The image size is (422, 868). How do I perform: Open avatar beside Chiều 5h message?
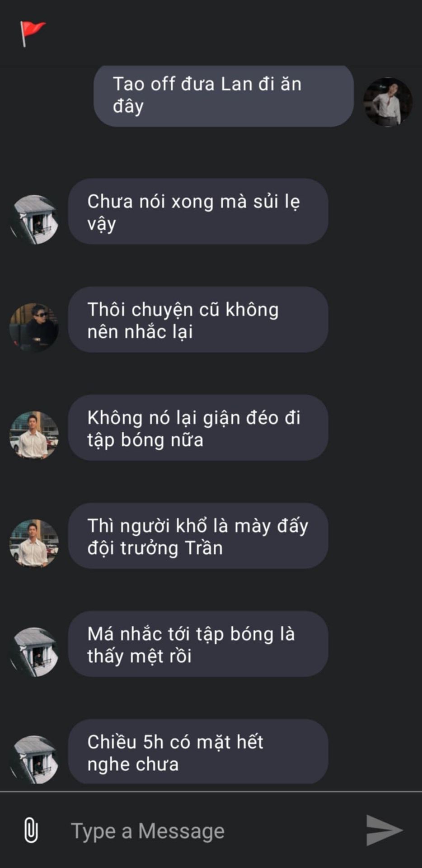tap(34, 759)
